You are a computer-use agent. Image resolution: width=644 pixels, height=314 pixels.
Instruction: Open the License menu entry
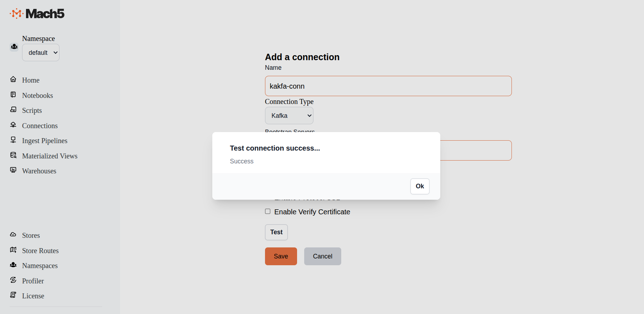[x=33, y=296]
